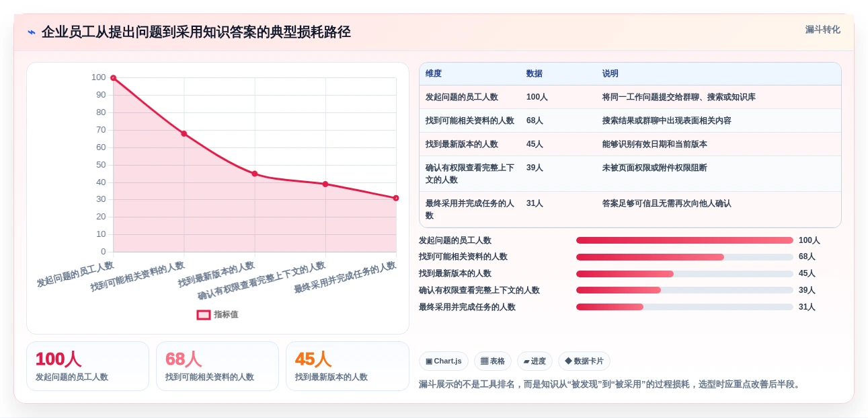Click x-axis label 找到最新版本的人数
The width and height of the screenshot is (868, 418).
coord(216,275)
